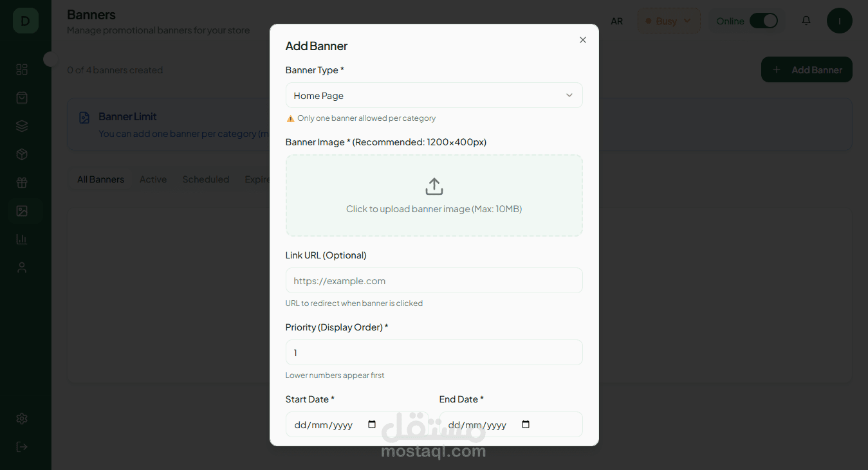The height and width of the screenshot is (470, 868).
Task: Open the dashboard grid icon in sidebar
Action: (x=22, y=69)
